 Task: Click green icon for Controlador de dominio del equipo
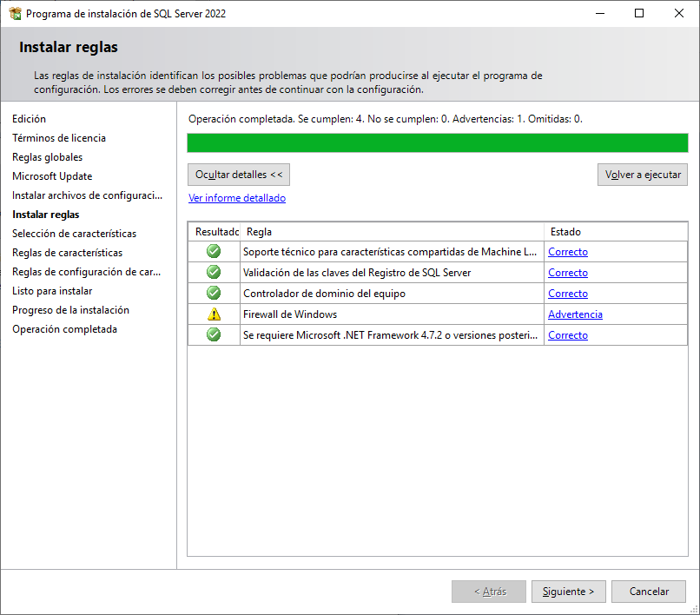pos(213,293)
